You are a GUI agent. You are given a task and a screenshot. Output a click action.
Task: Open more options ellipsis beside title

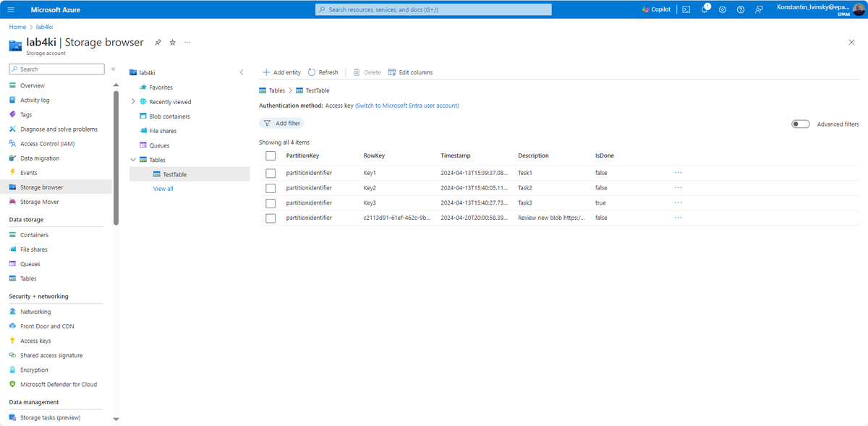point(187,43)
